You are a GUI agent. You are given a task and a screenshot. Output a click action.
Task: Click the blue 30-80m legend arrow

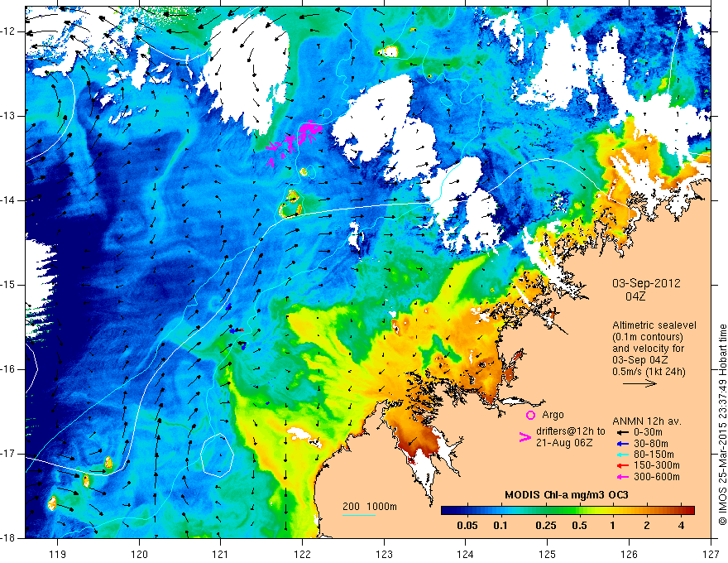tap(623, 443)
